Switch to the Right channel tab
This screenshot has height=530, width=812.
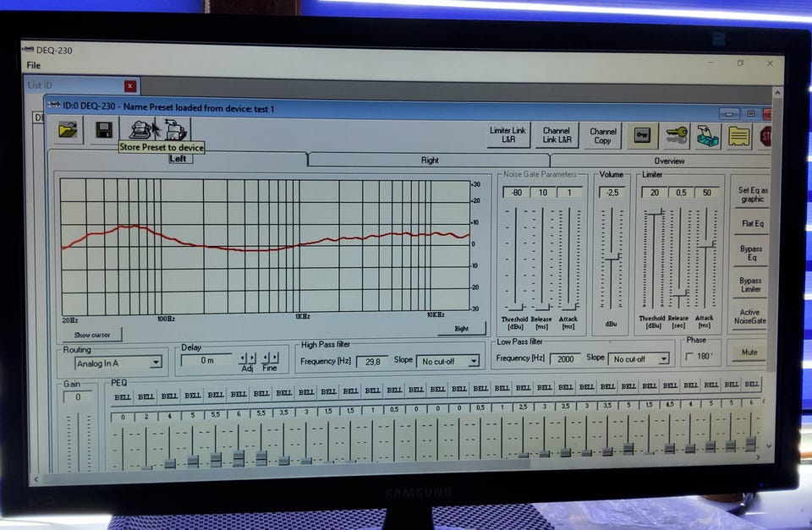coord(430,161)
